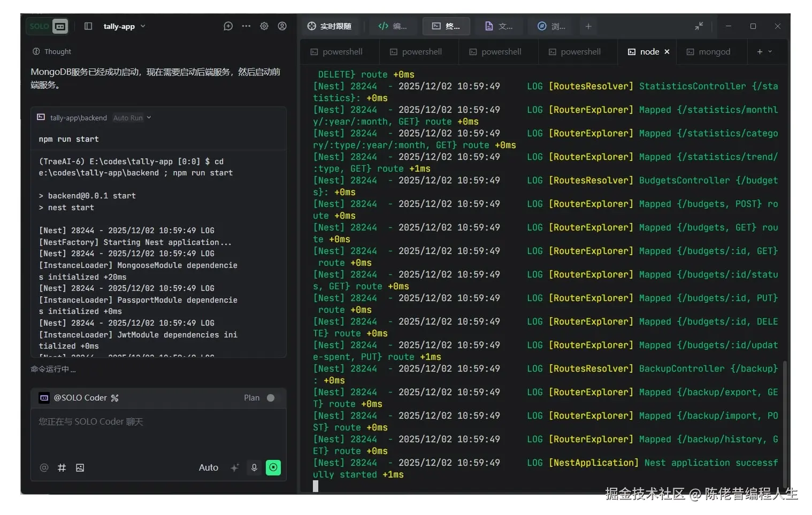This screenshot has width=812, height=515.
Task: Open the tally-app project dropdown
Action: 124,26
